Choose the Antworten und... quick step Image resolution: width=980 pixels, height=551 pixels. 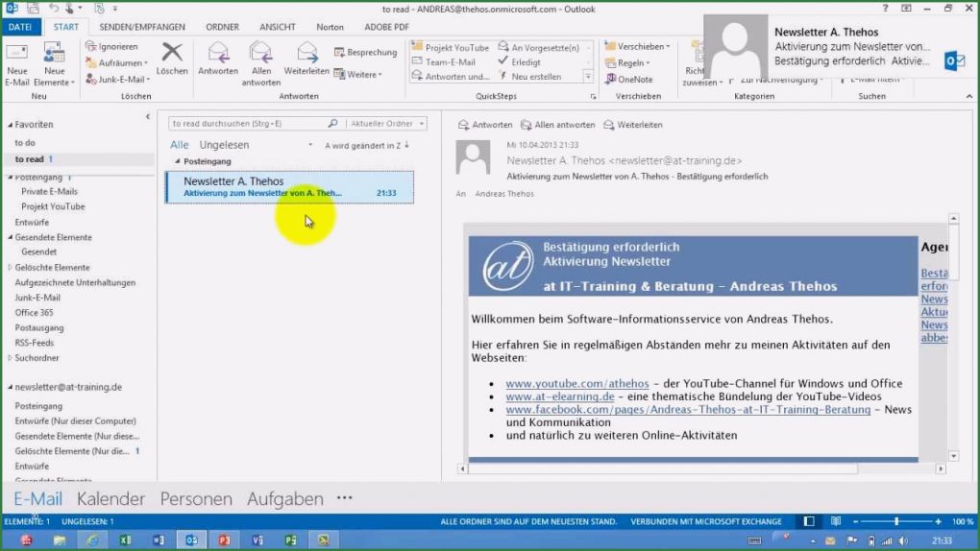coord(451,76)
